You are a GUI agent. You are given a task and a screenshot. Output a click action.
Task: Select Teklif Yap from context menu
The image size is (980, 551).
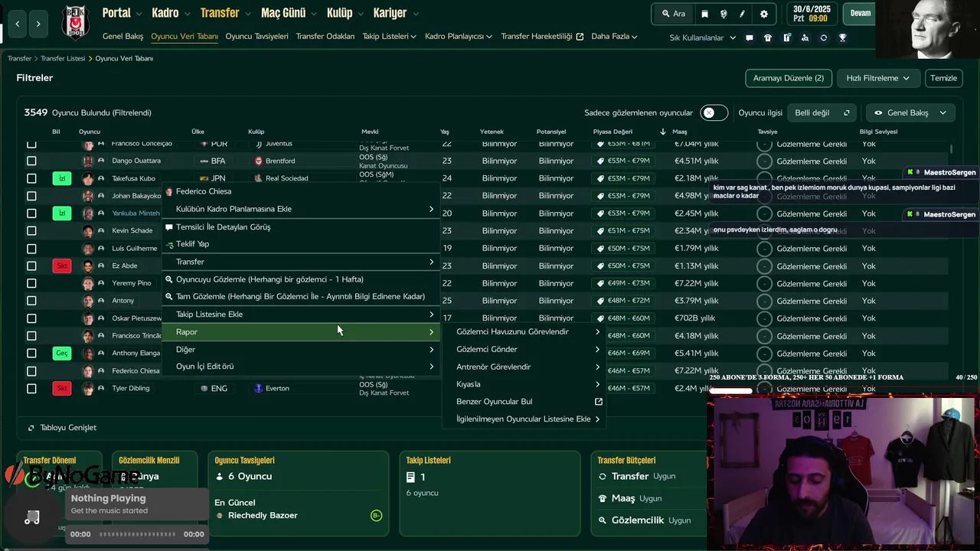(301, 244)
